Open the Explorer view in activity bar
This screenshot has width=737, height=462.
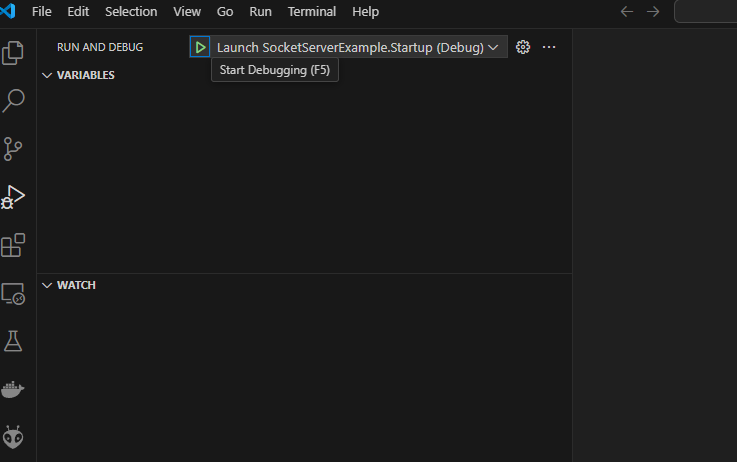pyautogui.click(x=13, y=53)
